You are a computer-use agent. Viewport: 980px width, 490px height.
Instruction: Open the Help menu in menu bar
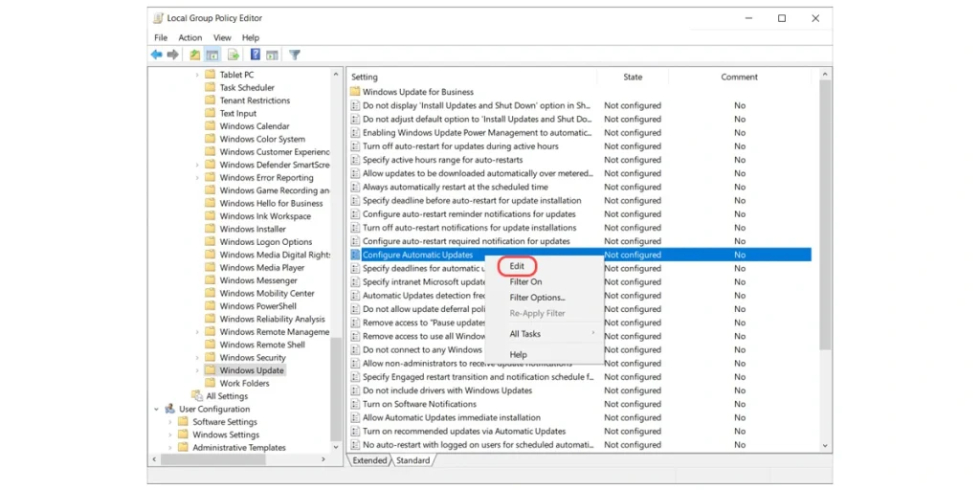pos(251,37)
